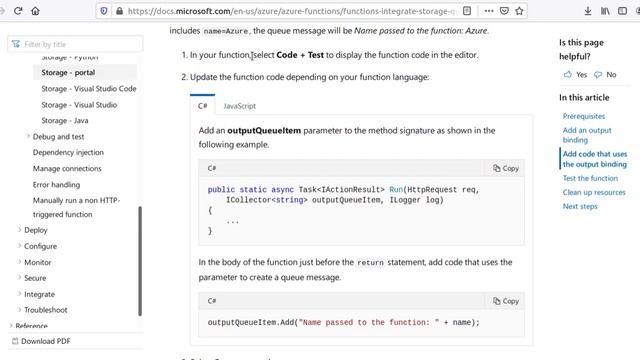
Task: Open Error handling article
Action: point(56,184)
